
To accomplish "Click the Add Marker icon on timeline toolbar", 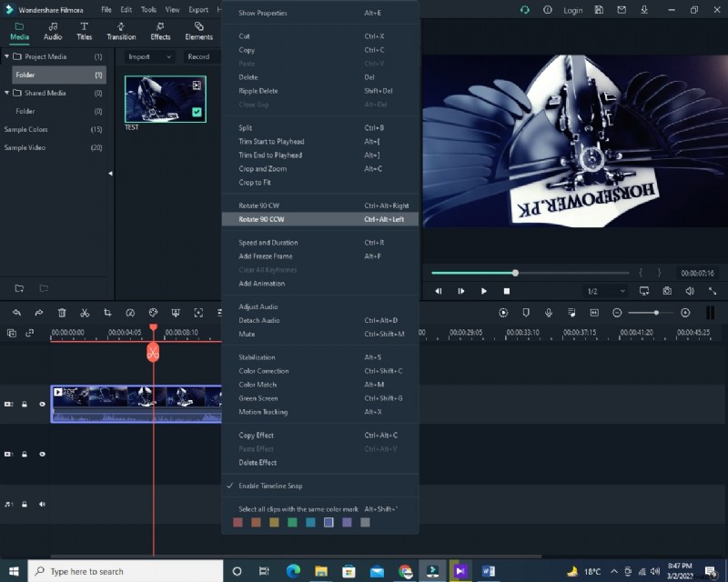I will (x=525, y=314).
